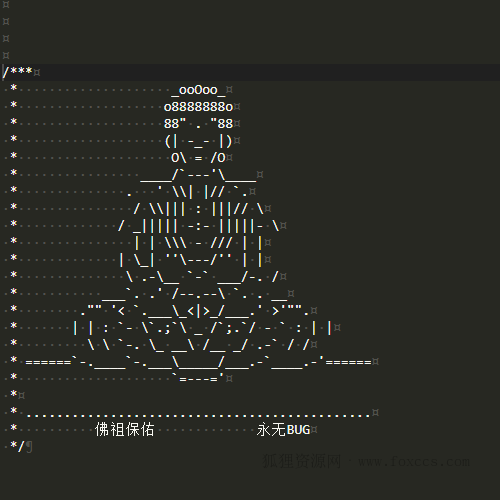The image size is (500, 500).
Task: Click the first empty line at top
Action: point(250,5)
